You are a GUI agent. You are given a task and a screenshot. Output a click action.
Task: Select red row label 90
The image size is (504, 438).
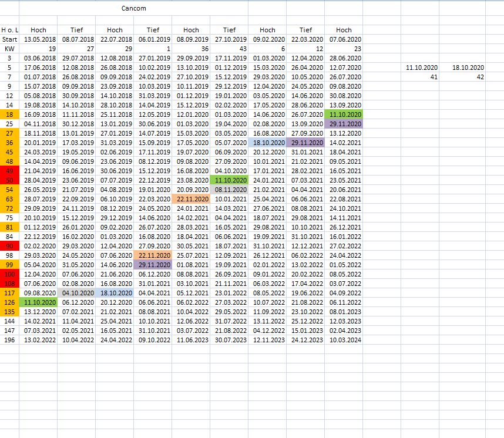click(9, 246)
